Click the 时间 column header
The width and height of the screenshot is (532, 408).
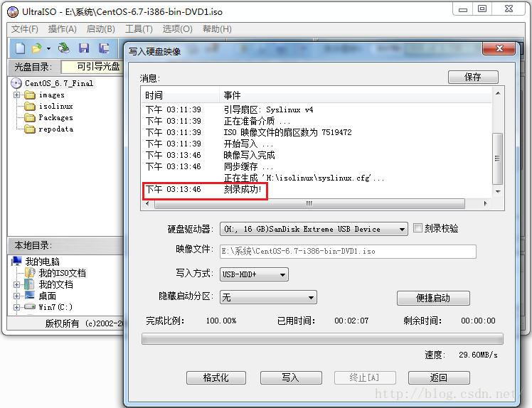coord(180,95)
